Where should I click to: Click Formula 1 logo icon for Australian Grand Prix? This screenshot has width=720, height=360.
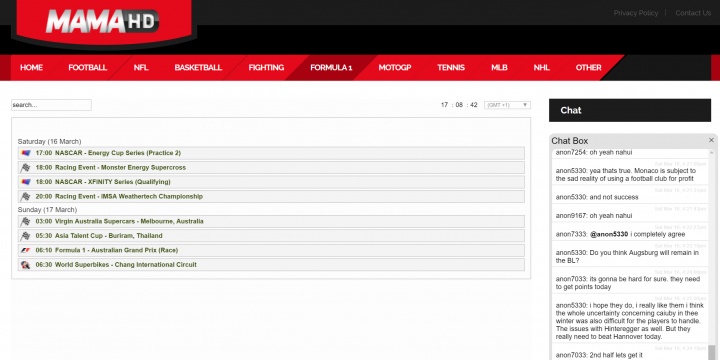pyautogui.click(x=26, y=250)
